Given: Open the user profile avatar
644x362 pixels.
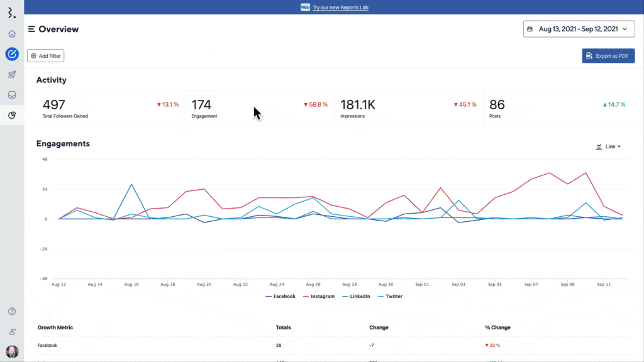Looking at the screenshot, I should [x=12, y=351].
